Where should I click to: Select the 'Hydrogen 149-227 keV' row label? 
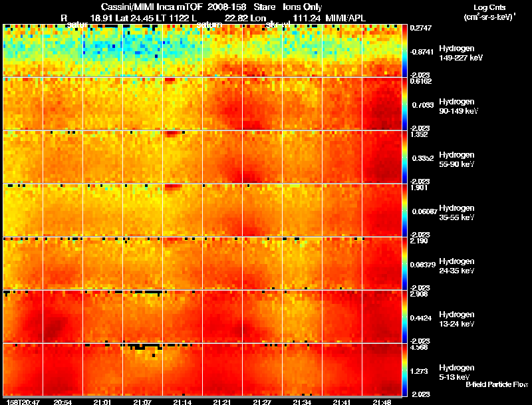tap(460, 53)
